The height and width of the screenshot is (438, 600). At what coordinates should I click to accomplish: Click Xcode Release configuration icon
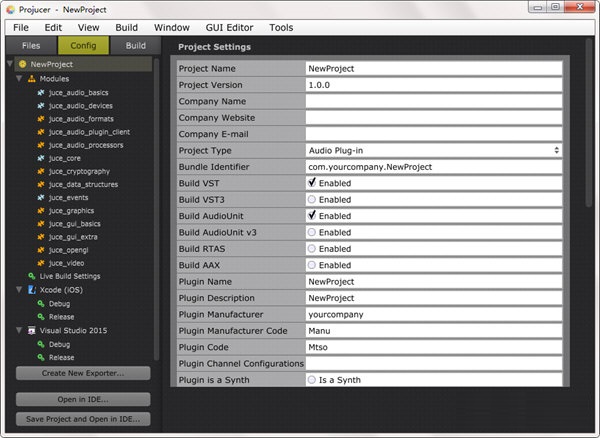[x=41, y=317]
